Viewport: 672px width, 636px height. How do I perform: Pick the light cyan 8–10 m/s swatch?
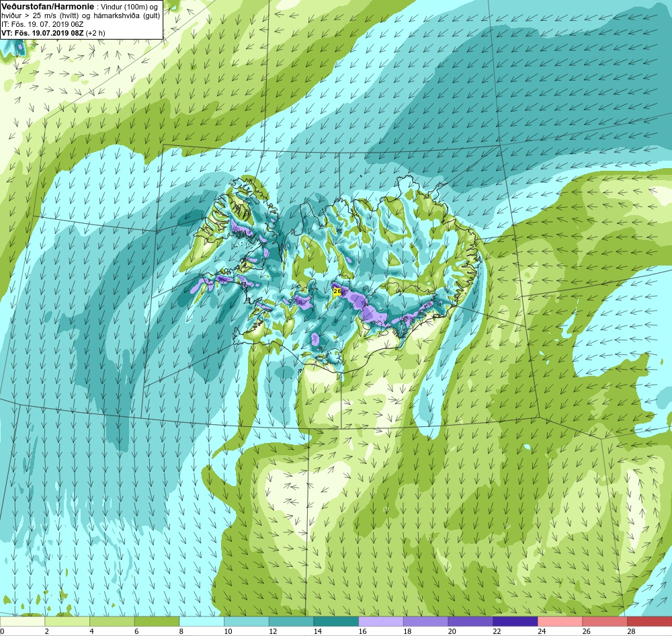202,621
